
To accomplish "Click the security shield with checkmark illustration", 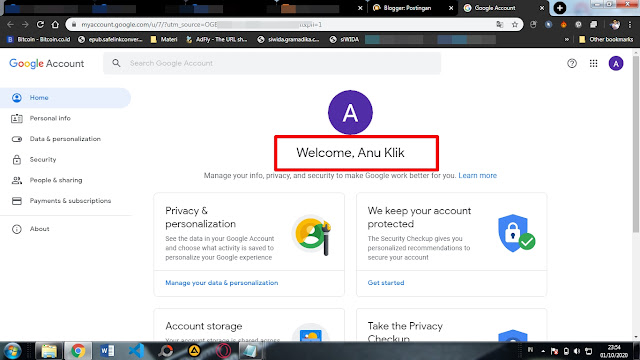I will pyautogui.click(x=516, y=233).
